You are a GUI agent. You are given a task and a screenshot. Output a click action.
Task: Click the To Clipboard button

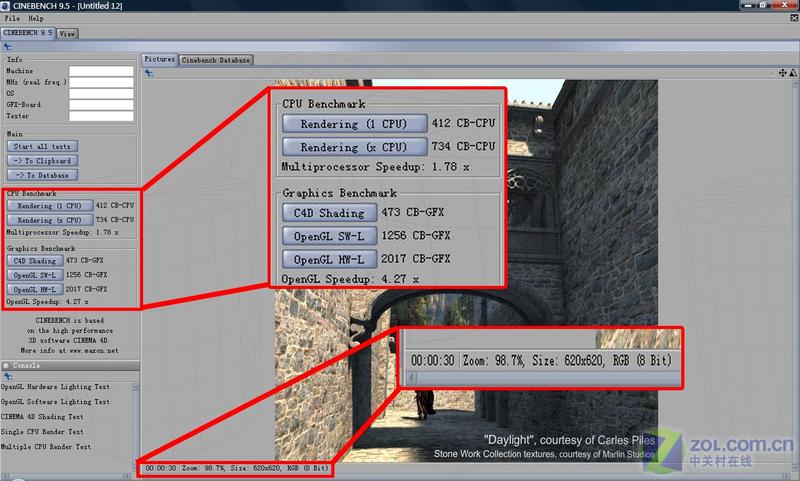(x=42, y=161)
